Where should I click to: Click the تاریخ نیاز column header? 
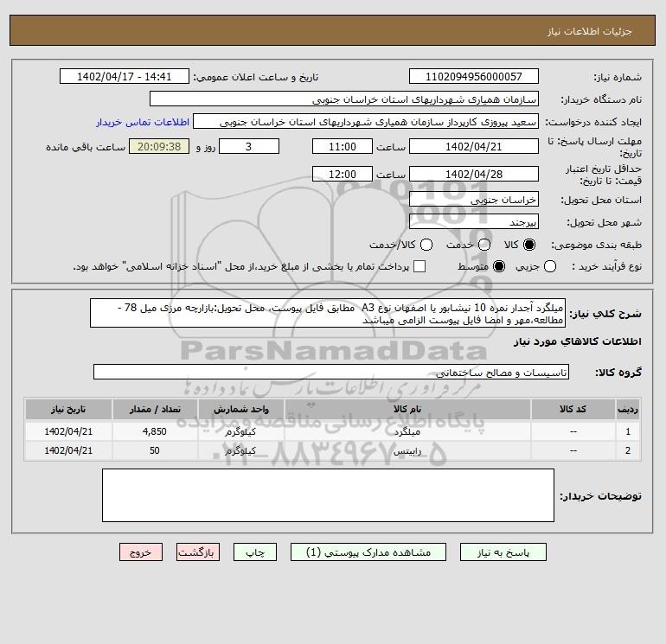pos(68,409)
